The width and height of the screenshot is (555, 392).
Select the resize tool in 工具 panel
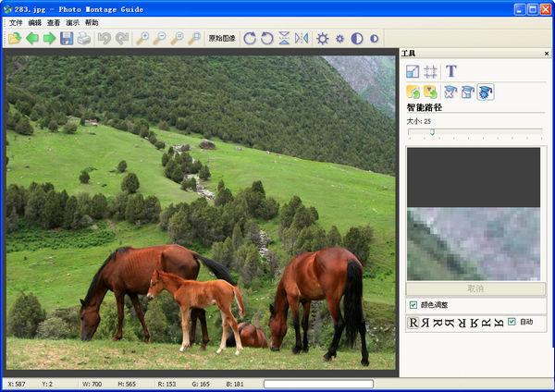(x=413, y=72)
